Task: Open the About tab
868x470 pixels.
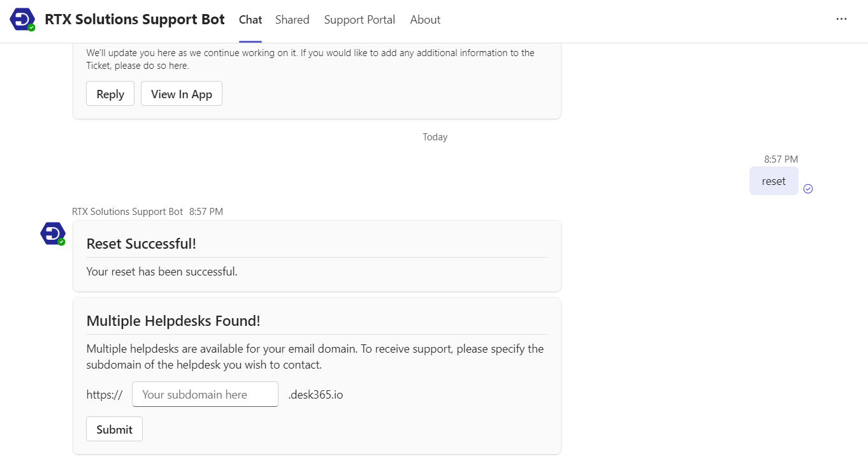Action: coord(424,20)
